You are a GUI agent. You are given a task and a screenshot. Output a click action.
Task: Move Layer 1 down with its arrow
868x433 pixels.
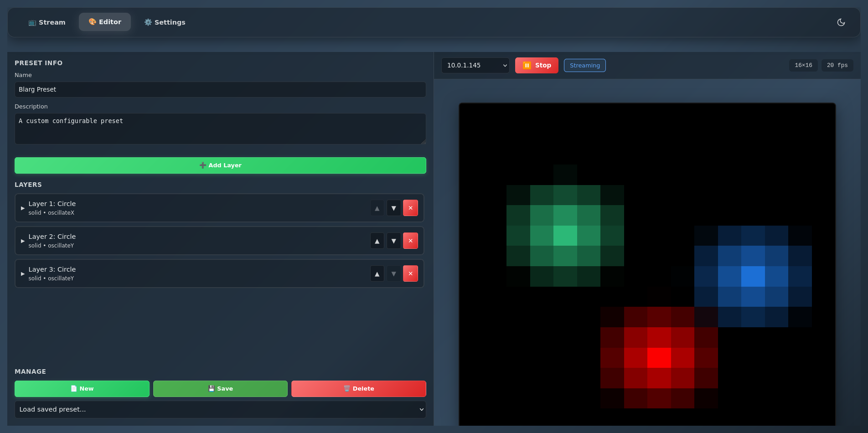[x=393, y=208]
